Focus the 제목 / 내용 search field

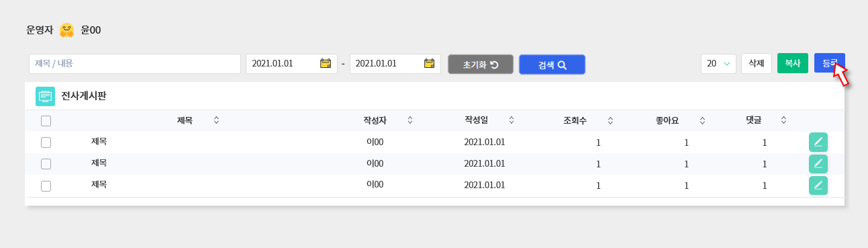click(135, 64)
